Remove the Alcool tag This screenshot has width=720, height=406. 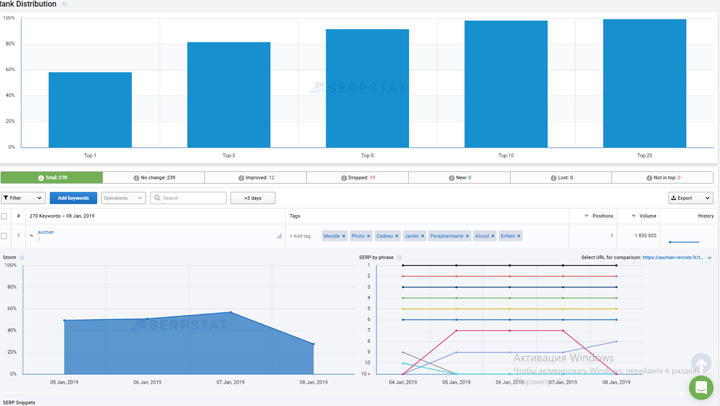(493, 236)
